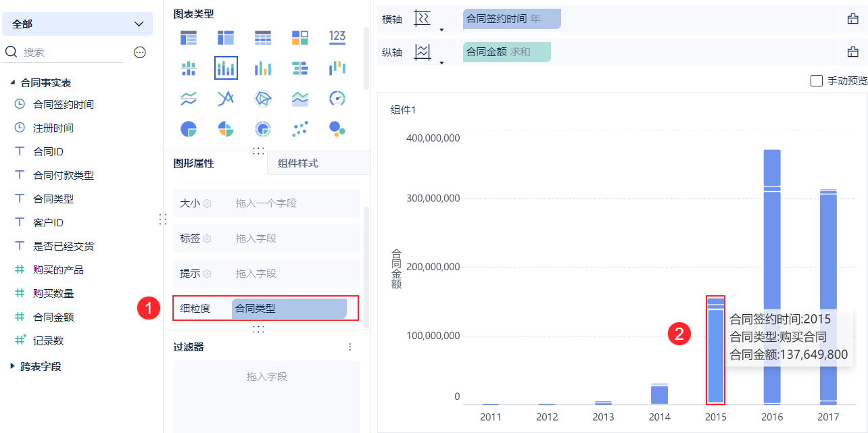
Task: Open settings gear for 标签 property
Action: [208, 238]
